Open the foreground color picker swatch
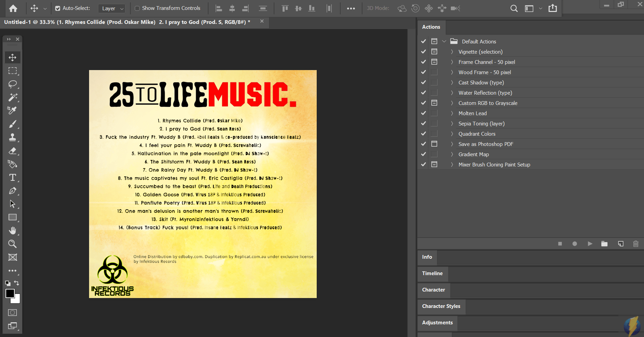644x337 pixels. (x=10, y=294)
